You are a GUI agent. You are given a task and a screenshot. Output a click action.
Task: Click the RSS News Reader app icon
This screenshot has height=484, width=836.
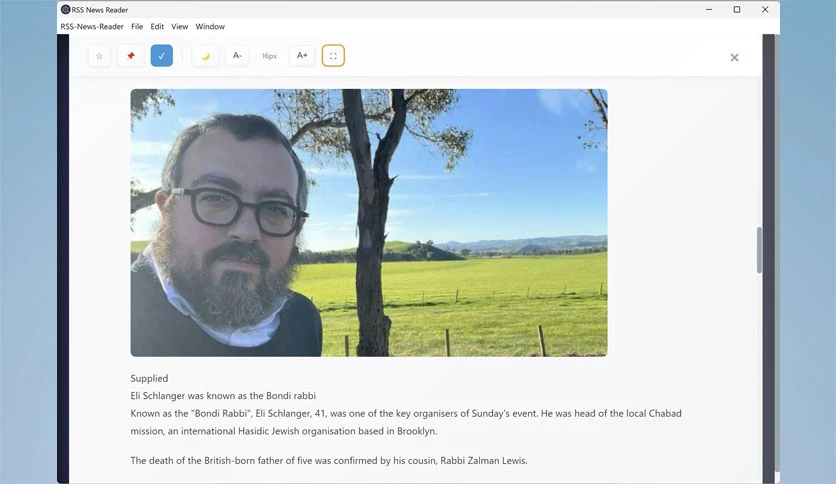(x=66, y=10)
